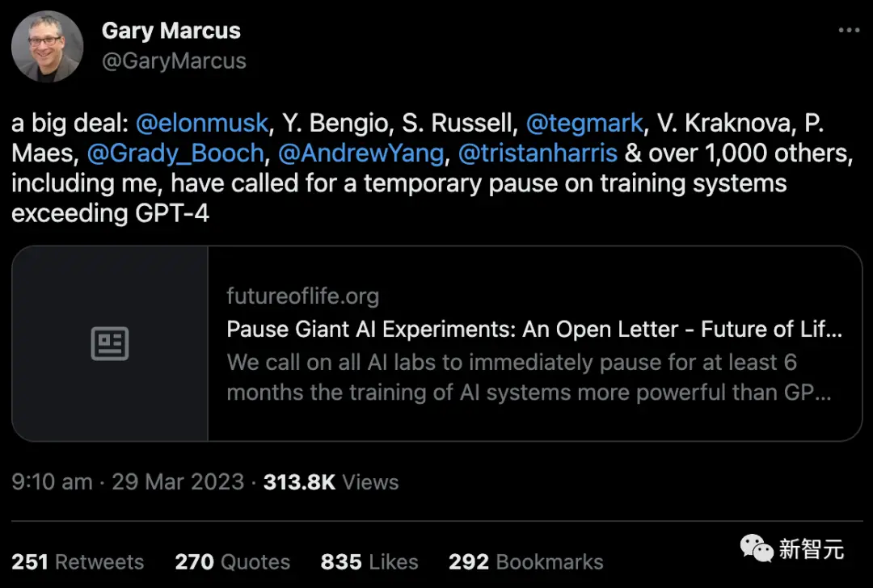873x588 pixels.
Task: Show the 251 Retweets list
Action: pyautogui.click(x=78, y=562)
